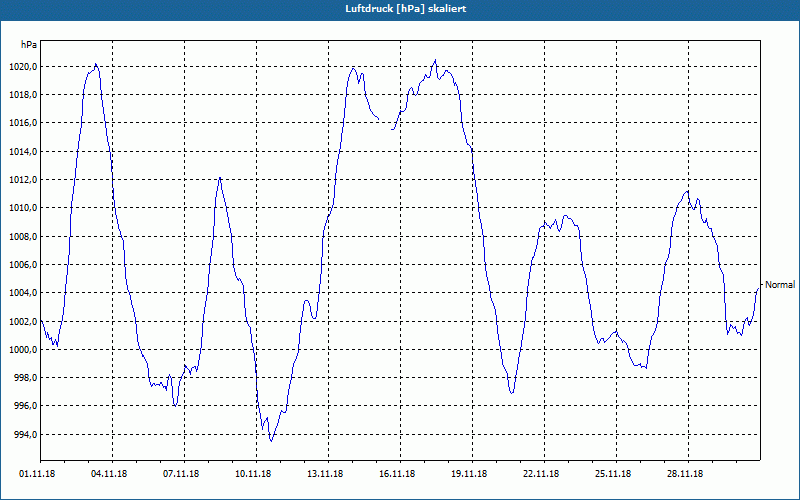Click the 'Normal' pressure marker label
The width and height of the screenshot is (800, 500).
pyautogui.click(x=780, y=285)
